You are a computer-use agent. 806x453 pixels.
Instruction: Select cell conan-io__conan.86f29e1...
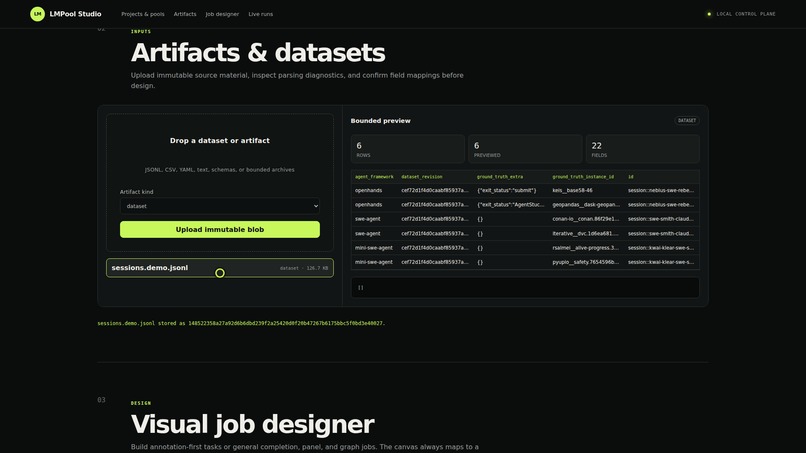[585, 219]
